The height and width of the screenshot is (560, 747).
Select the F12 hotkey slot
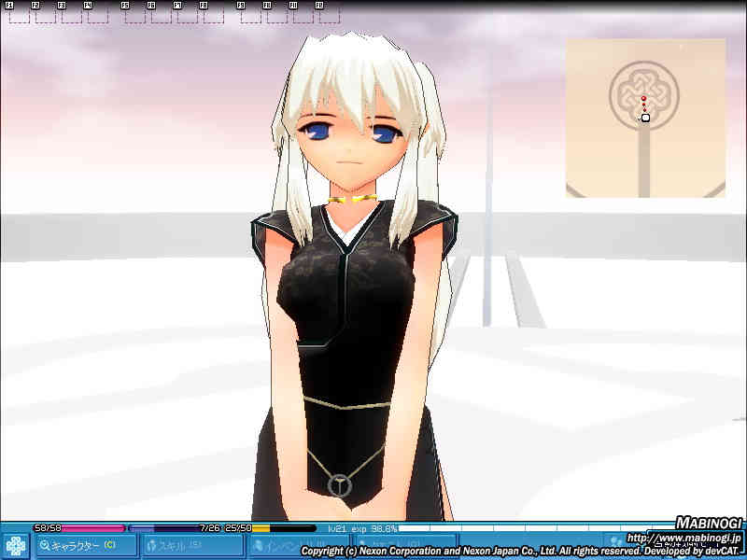click(x=330, y=13)
